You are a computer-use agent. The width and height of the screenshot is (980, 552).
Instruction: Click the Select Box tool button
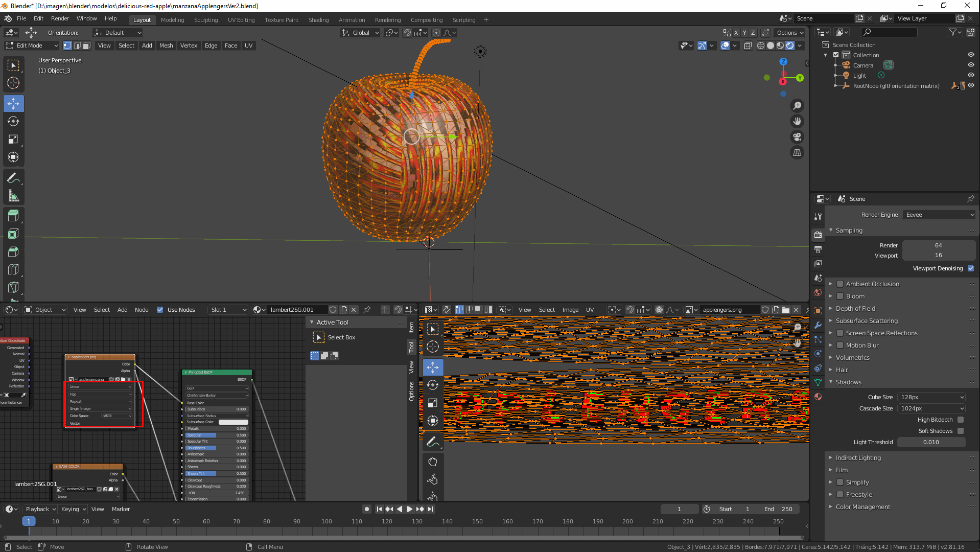pyautogui.click(x=319, y=337)
